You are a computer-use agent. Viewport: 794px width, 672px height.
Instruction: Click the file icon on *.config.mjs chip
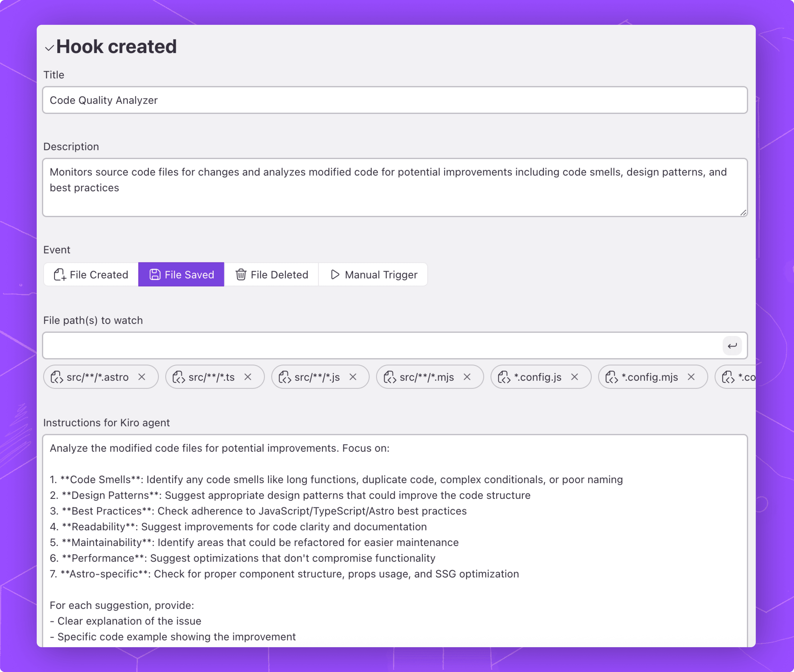tap(612, 377)
